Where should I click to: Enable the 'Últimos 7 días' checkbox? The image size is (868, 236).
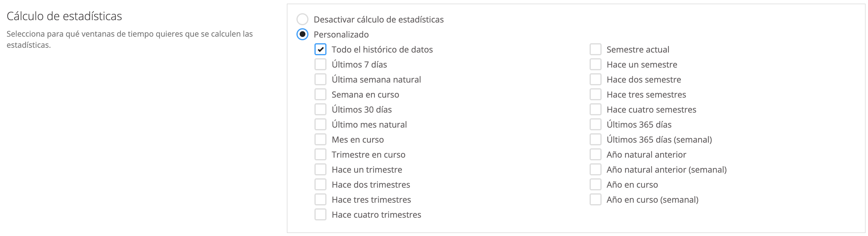(x=320, y=64)
